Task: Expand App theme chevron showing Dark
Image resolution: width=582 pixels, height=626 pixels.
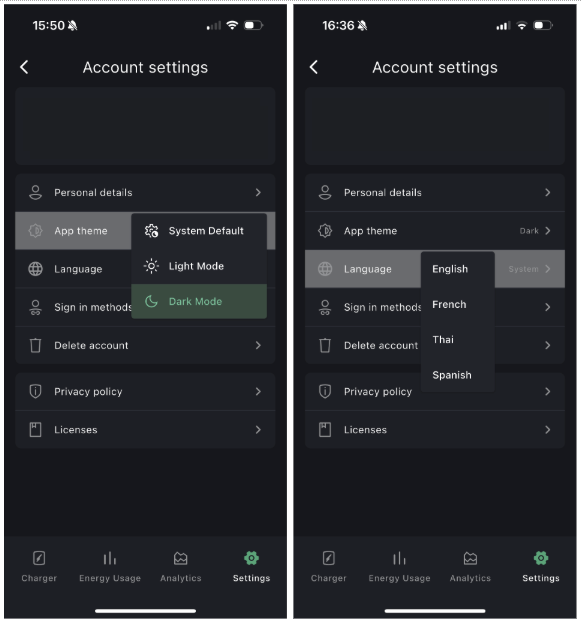Action: 548,231
